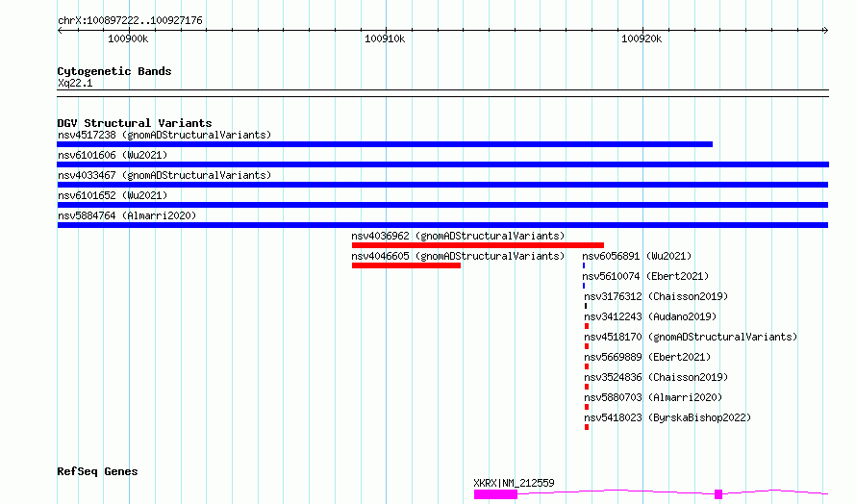856x504 pixels.
Task: Click the chrX:100897222..100927176 coordinate text
Action: point(130,21)
